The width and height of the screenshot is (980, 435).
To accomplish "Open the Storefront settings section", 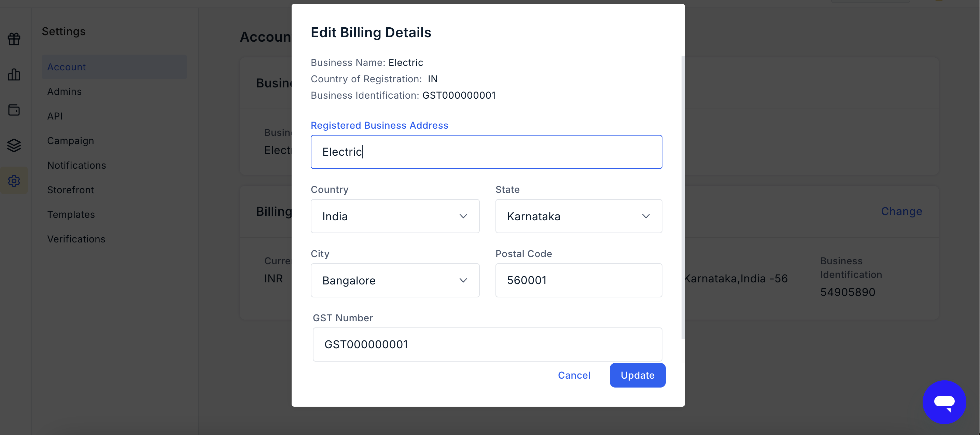I will point(70,190).
